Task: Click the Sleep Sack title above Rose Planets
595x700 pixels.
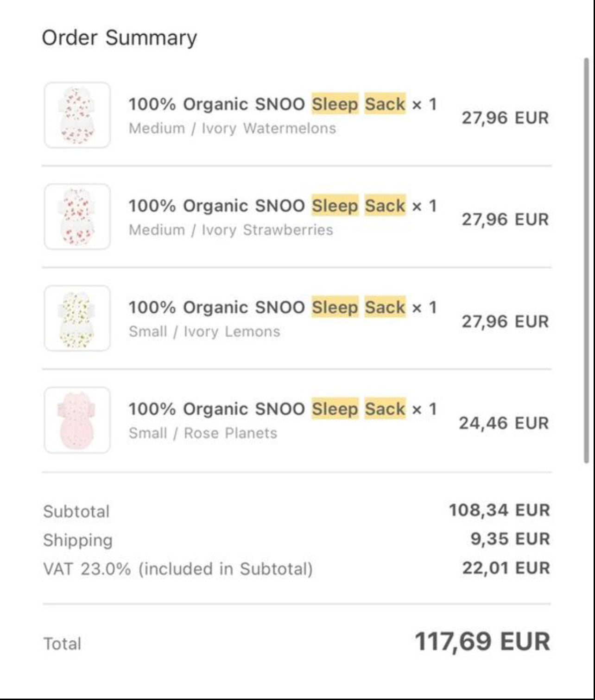Action: click(282, 409)
